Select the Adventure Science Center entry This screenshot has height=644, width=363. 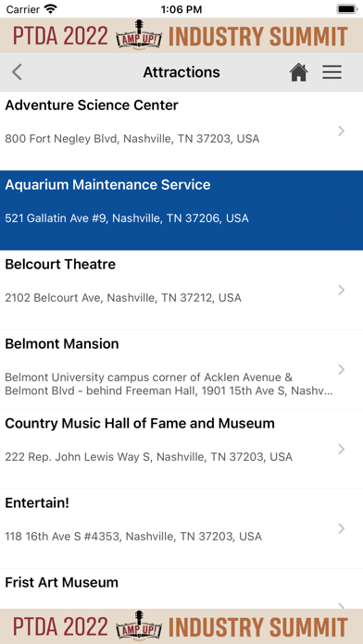(x=181, y=131)
